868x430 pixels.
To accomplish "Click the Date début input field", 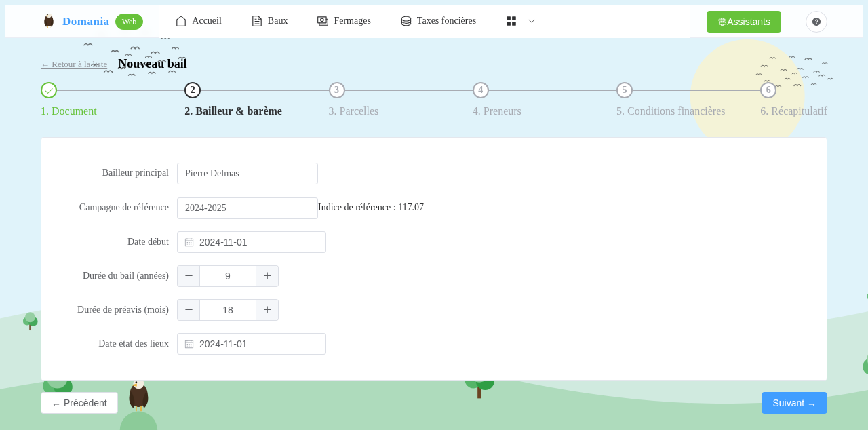I will click(252, 242).
